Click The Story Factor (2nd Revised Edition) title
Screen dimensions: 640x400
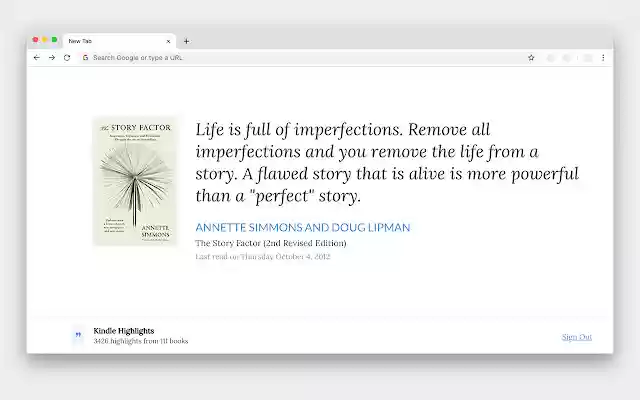tap(271, 243)
